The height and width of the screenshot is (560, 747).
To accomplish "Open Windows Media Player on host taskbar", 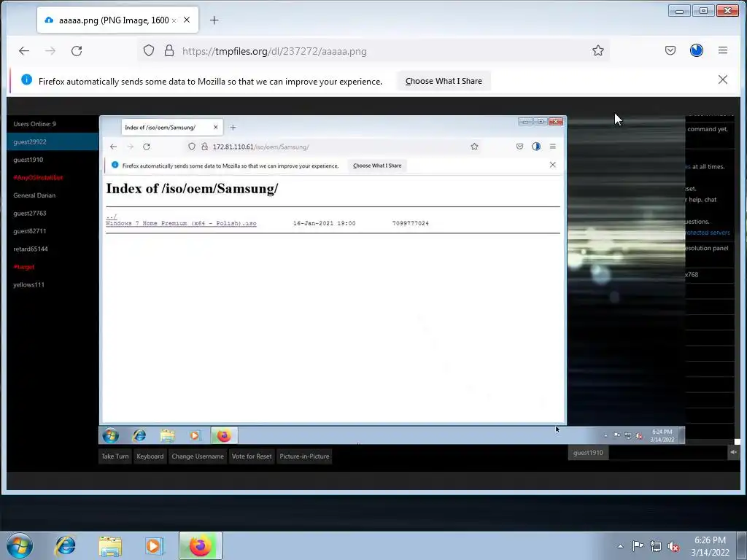I will tap(154, 545).
